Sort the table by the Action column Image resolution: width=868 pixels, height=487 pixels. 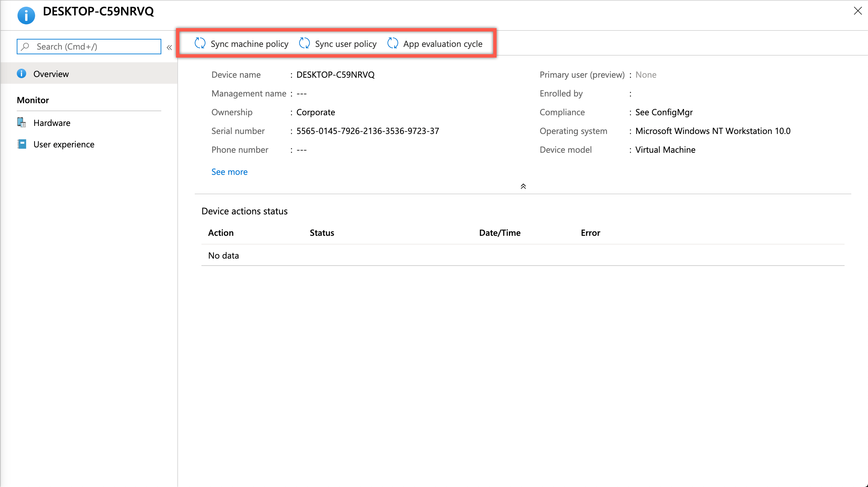pos(221,232)
